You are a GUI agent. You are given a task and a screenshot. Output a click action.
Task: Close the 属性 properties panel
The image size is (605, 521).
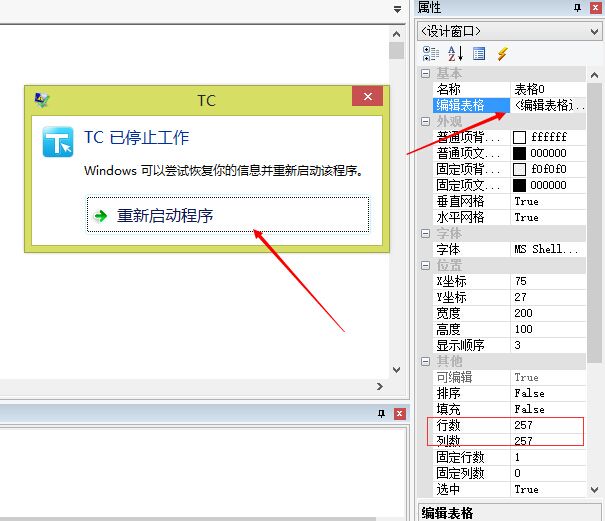point(595,7)
